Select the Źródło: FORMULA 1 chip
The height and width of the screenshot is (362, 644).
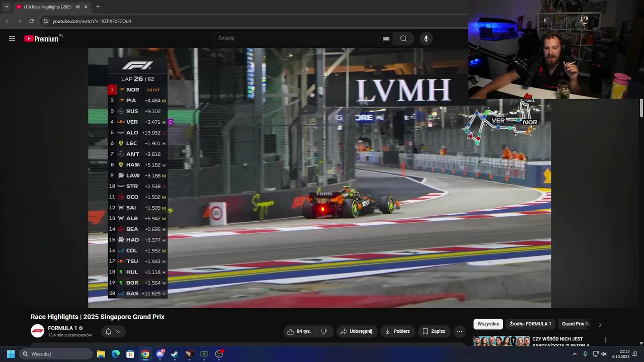click(530, 324)
